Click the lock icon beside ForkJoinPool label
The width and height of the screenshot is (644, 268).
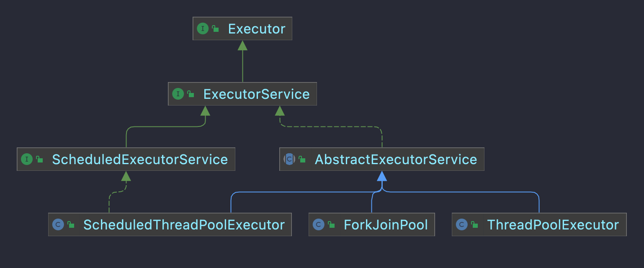(x=331, y=225)
